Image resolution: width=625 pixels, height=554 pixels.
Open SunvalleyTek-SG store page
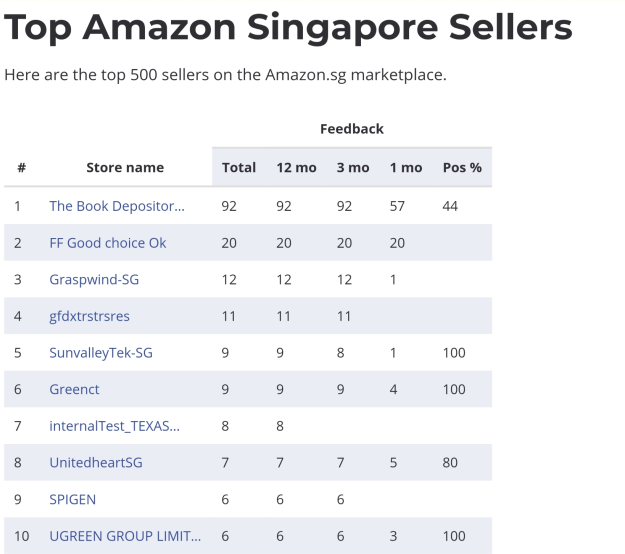[101, 353]
